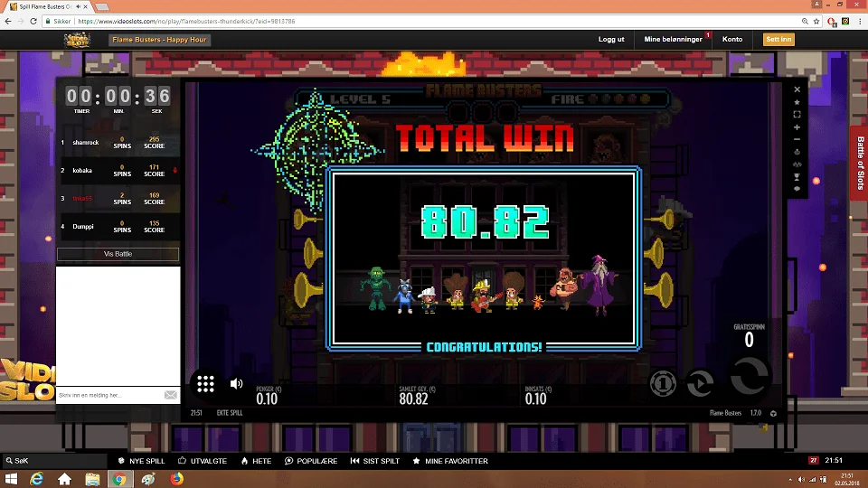Open a new browser tab
The image size is (868, 488).
coord(102,7)
